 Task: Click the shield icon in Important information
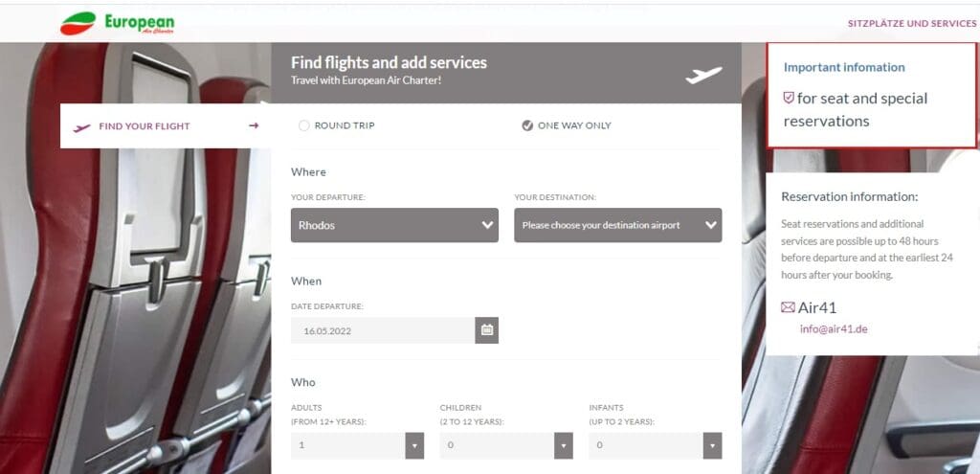(789, 98)
